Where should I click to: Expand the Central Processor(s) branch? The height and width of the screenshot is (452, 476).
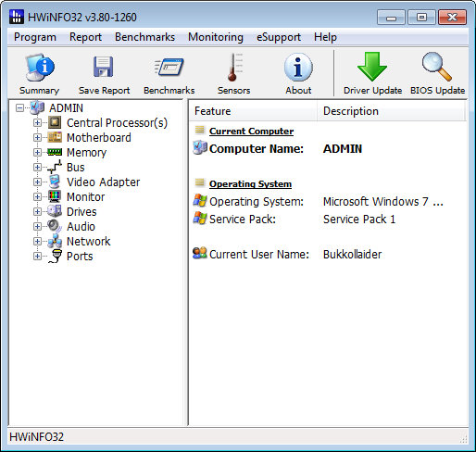37,123
